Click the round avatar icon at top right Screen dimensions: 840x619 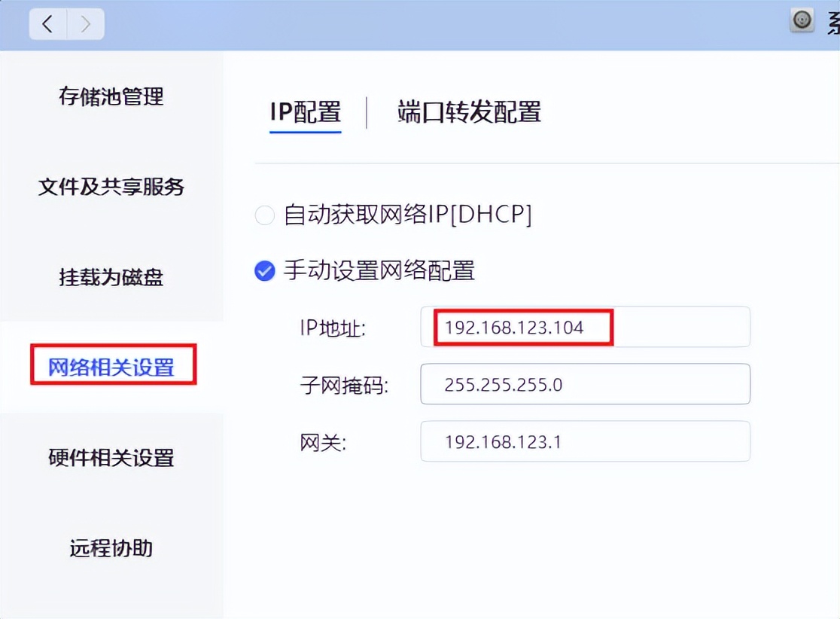(x=802, y=20)
